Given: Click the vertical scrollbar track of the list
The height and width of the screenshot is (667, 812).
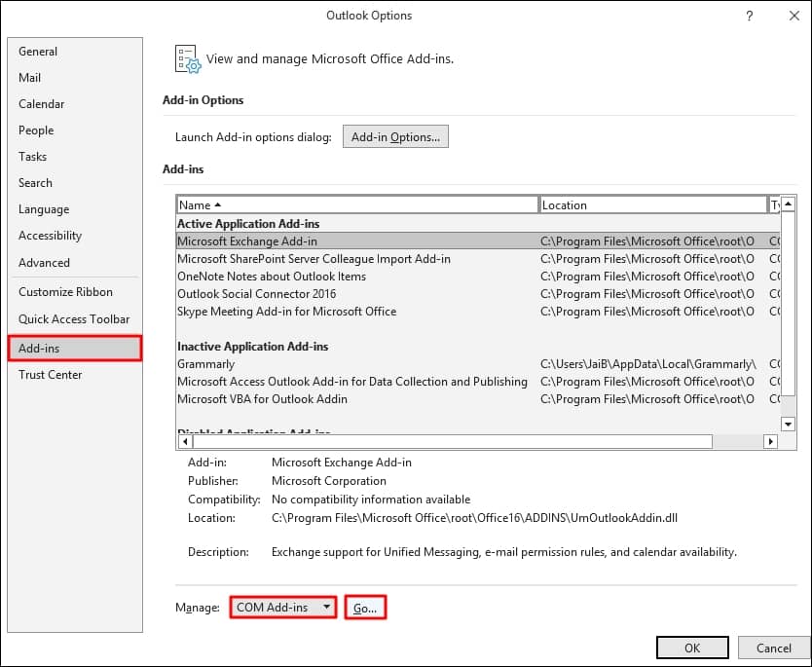Looking at the screenshot, I should pyautogui.click(x=788, y=406).
